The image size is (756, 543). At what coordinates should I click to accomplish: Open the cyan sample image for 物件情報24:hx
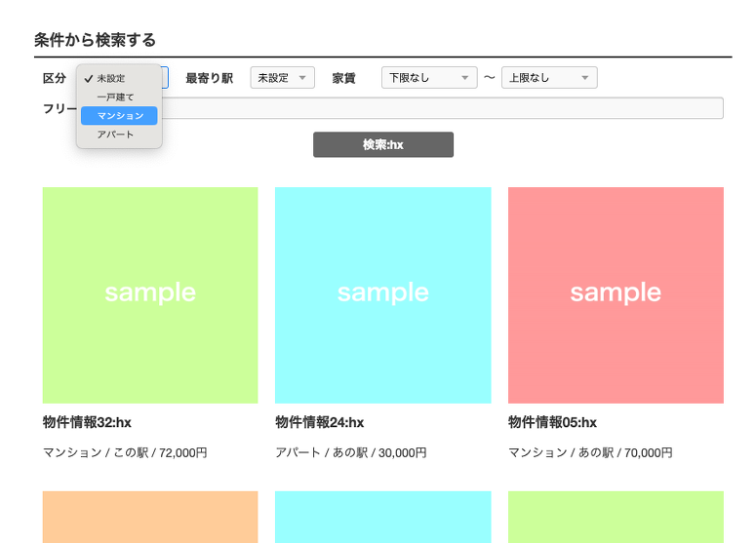click(x=382, y=294)
